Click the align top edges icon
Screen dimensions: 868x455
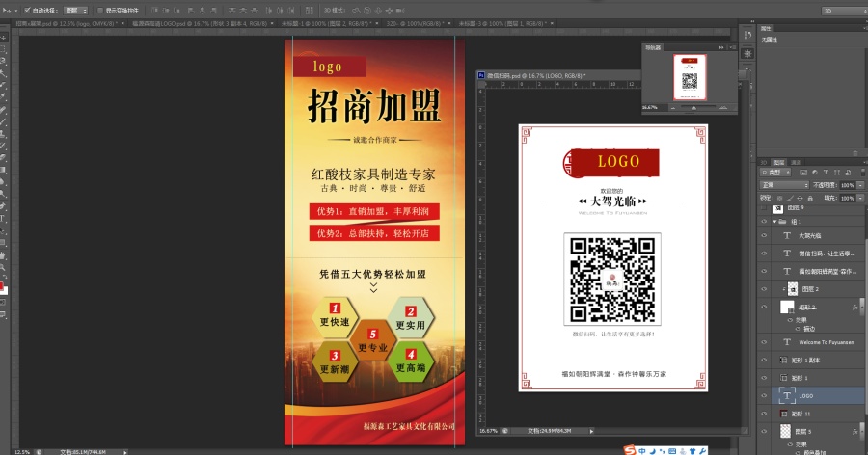pyautogui.click(x=154, y=11)
